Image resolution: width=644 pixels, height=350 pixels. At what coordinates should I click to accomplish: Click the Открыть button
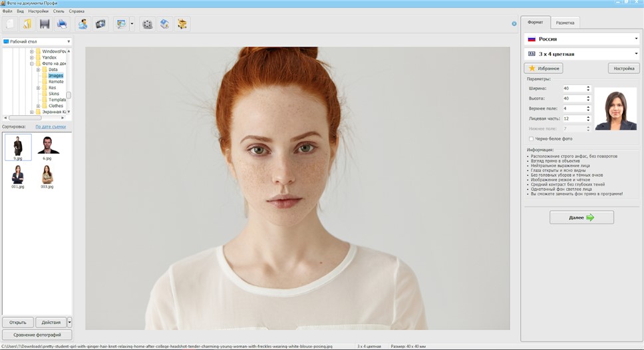pos(18,322)
